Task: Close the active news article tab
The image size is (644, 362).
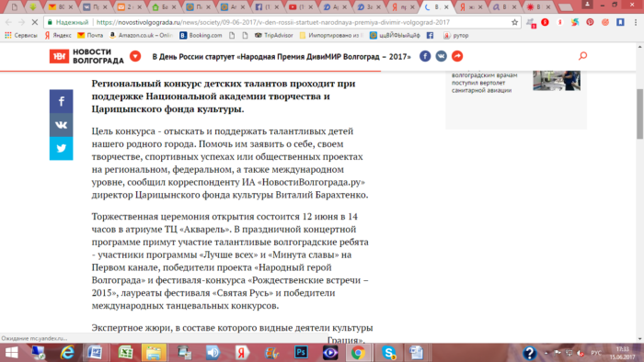Action: [446, 7]
